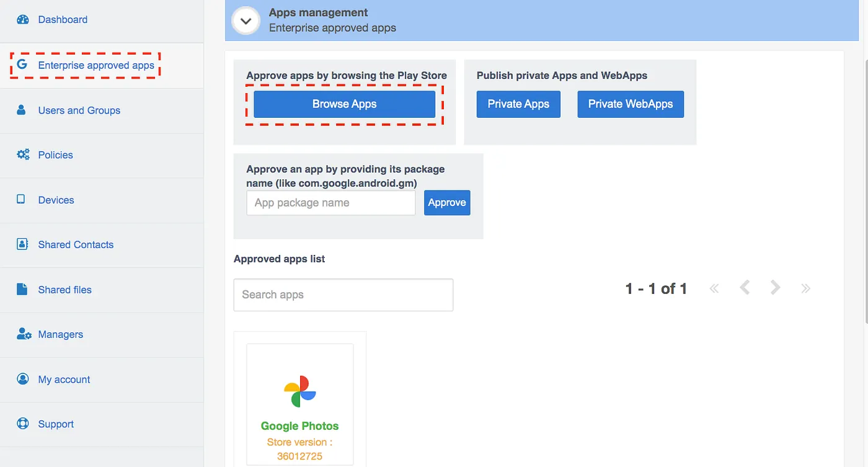Viewport: 868px width, 467px height.
Task: Click the Devices tablet icon
Action: pos(21,199)
